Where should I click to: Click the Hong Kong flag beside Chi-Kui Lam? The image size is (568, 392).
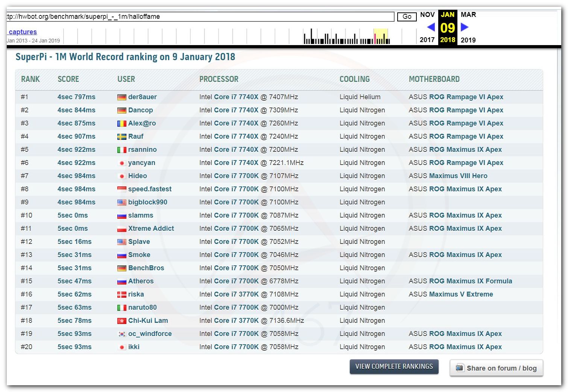click(x=121, y=321)
